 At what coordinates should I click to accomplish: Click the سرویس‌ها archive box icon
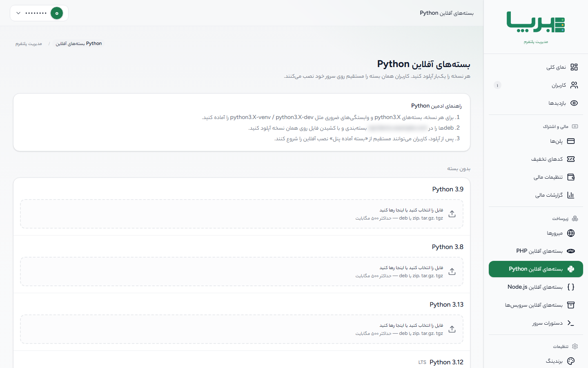click(571, 305)
